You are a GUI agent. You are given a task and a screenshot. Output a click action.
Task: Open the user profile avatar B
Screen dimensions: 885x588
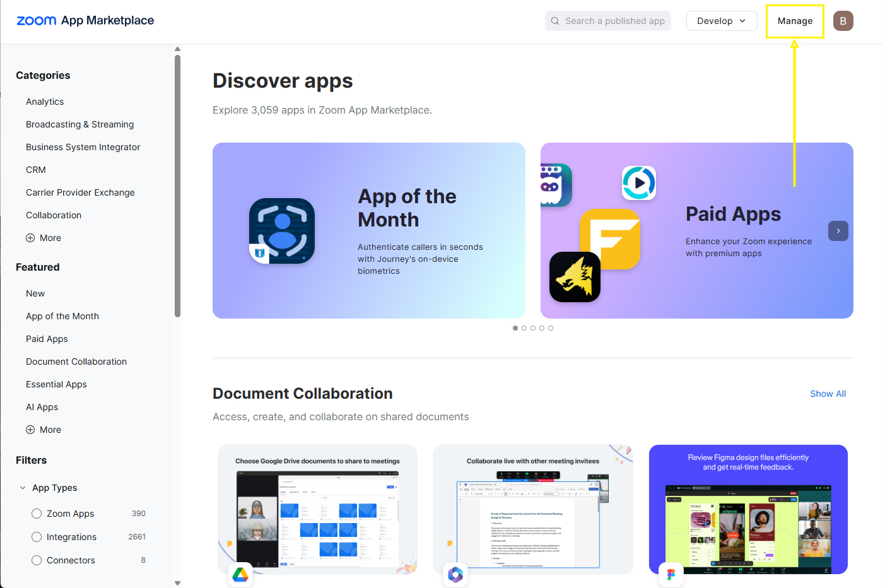point(843,21)
